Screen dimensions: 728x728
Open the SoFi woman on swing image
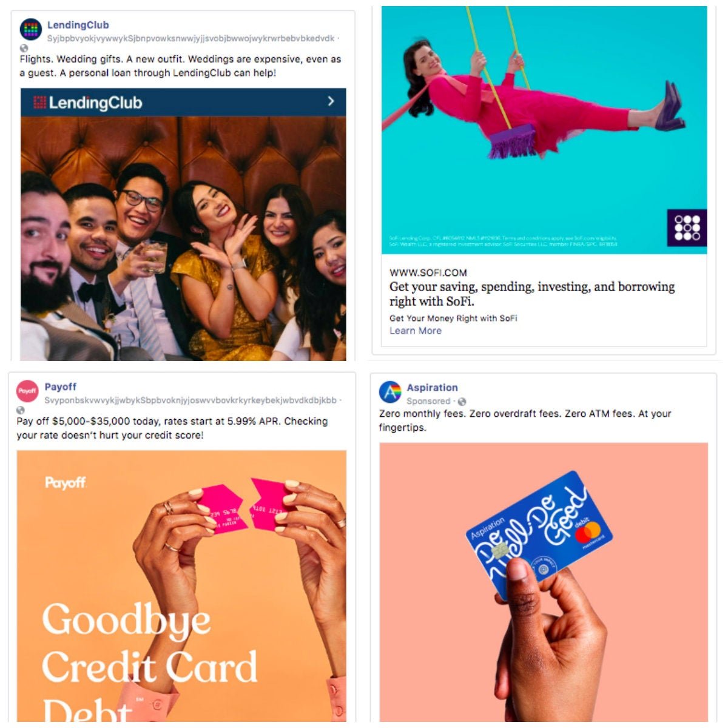pos(544,130)
